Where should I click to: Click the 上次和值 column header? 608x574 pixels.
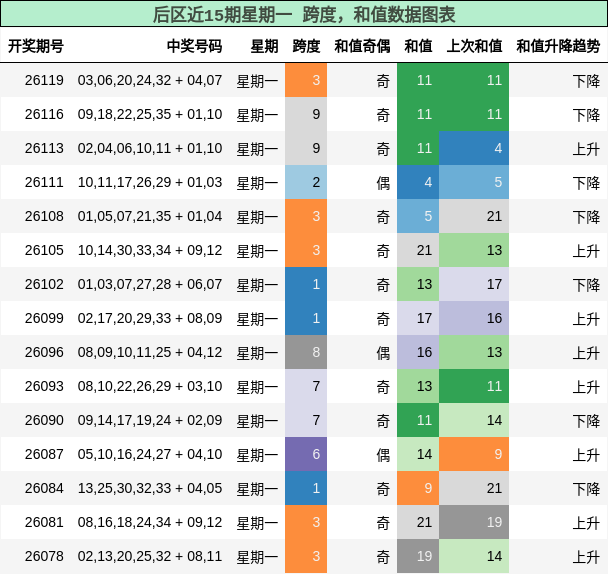coord(474,46)
